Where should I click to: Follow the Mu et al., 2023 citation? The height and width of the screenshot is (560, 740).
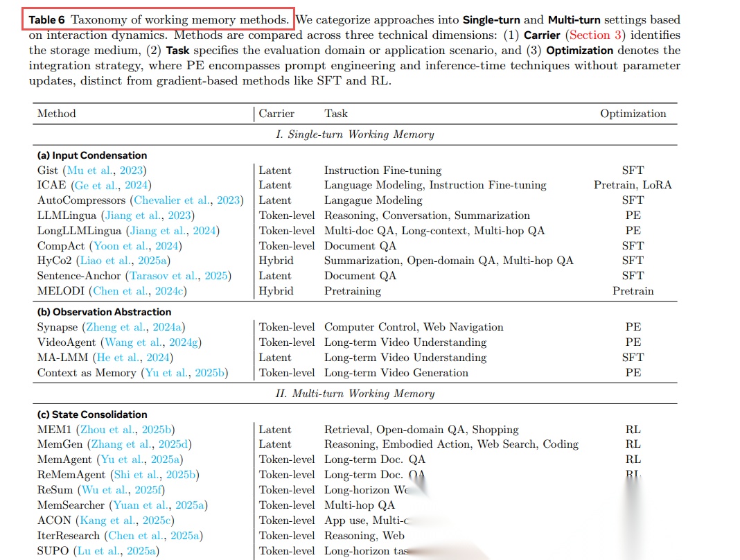[x=105, y=170]
